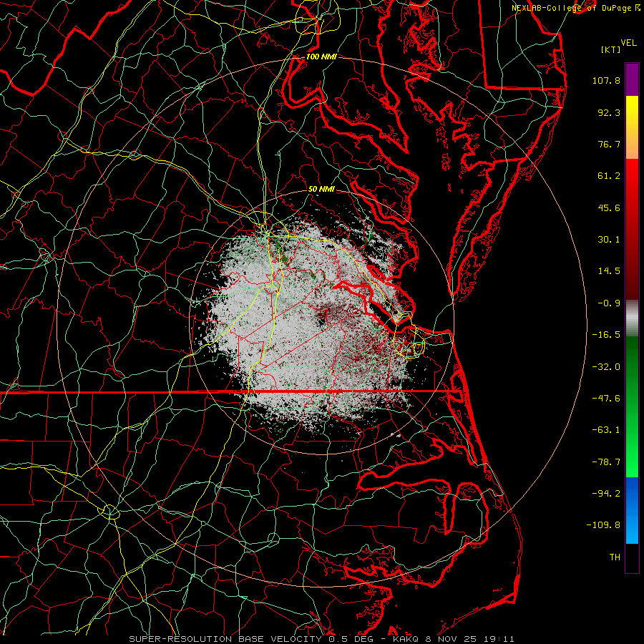Click the -78.7 legend value
This screenshot has width=644, height=644.
click(x=606, y=462)
